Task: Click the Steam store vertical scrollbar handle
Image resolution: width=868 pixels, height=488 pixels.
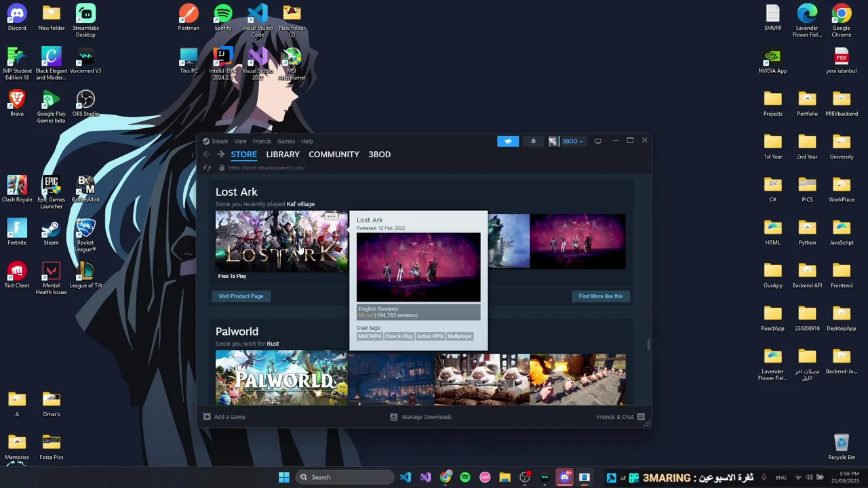Action: coord(648,344)
